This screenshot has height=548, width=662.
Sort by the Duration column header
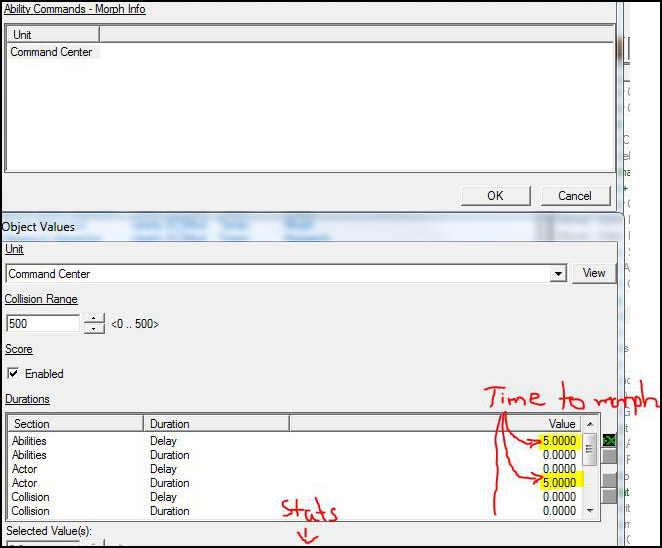coord(215,424)
